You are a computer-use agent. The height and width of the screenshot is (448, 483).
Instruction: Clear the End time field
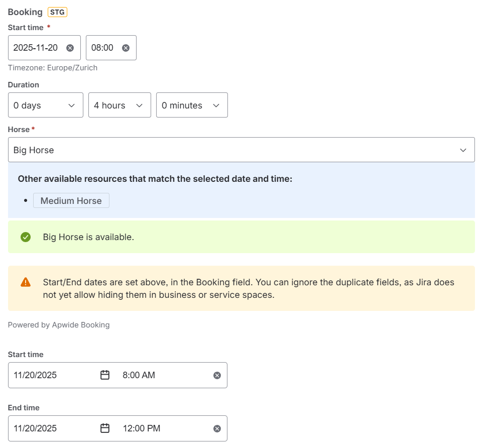(x=217, y=428)
